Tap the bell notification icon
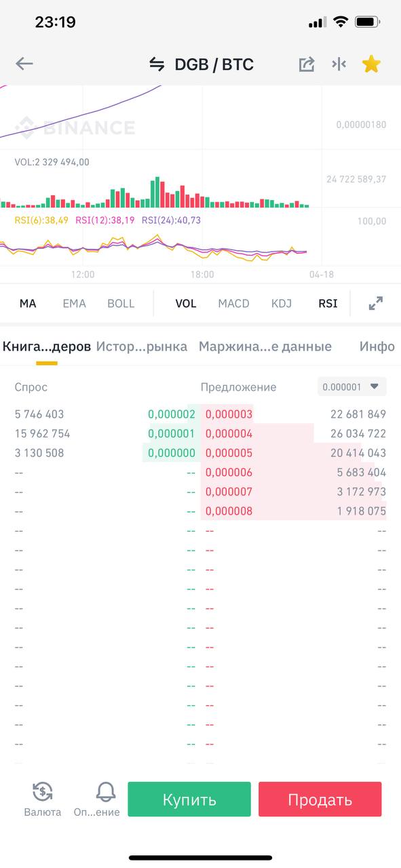 click(x=105, y=791)
